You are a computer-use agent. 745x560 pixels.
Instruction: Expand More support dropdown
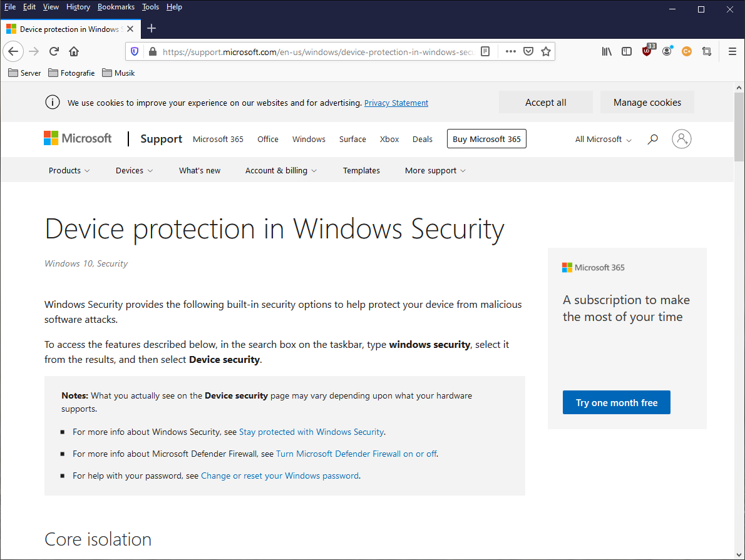[x=435, y=171]
